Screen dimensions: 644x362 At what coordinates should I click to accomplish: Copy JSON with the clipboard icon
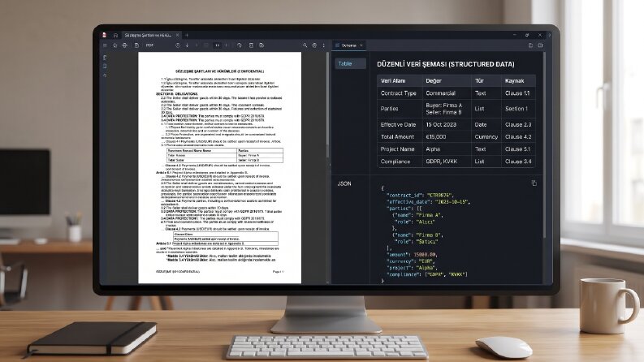534,183
